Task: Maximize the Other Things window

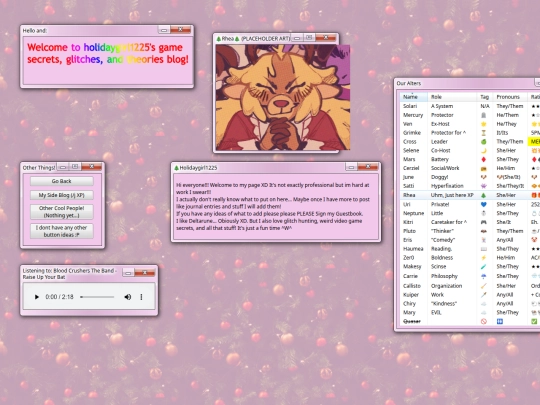Action: [x=75, y=167]
